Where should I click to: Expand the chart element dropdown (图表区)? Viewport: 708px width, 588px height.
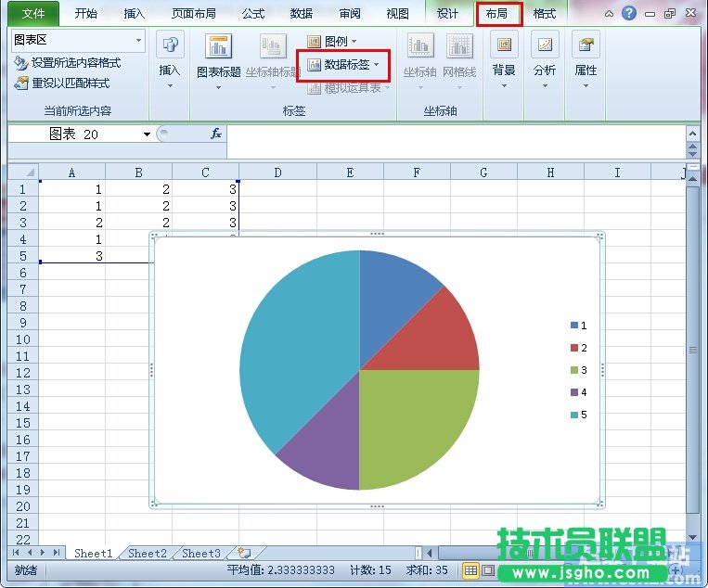point(138,41)
